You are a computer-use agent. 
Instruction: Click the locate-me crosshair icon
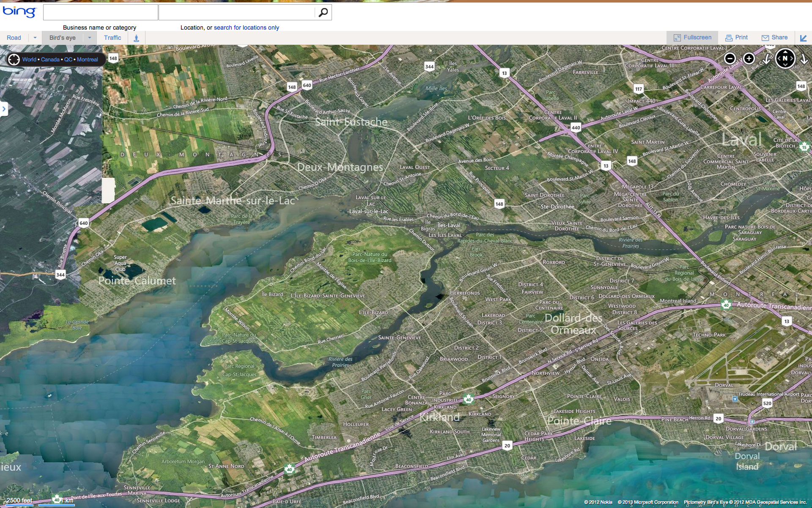14,59
